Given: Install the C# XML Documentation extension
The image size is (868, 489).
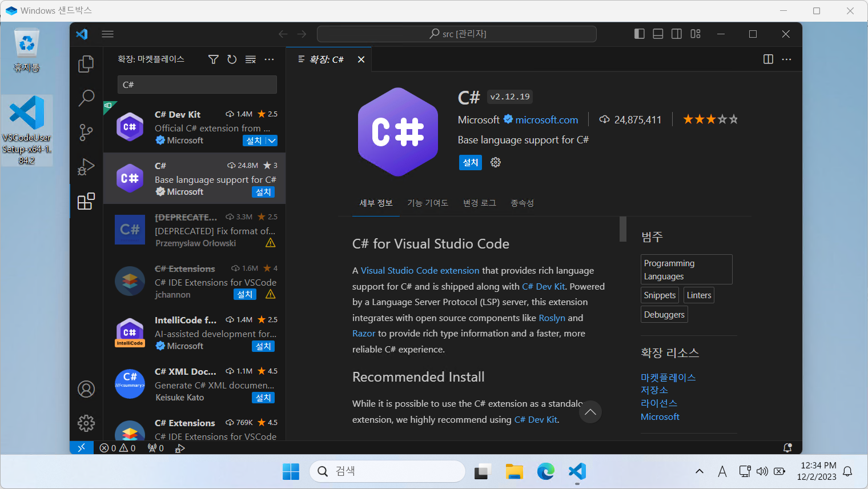Looking at the screenshot, I should pos(263,398).
